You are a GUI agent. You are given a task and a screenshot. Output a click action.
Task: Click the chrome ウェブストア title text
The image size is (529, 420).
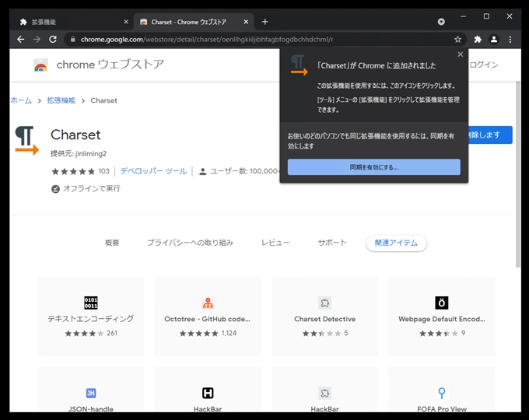click(110, 64)
